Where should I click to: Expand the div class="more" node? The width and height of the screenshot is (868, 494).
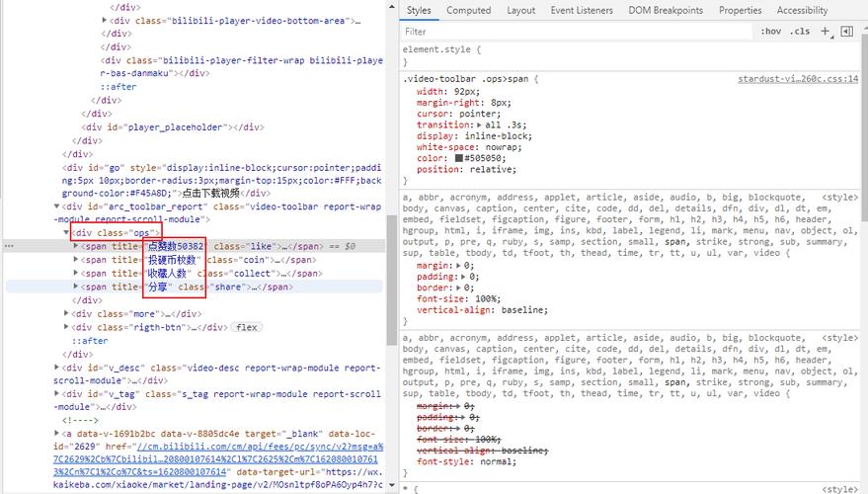(x=66, y=314)
